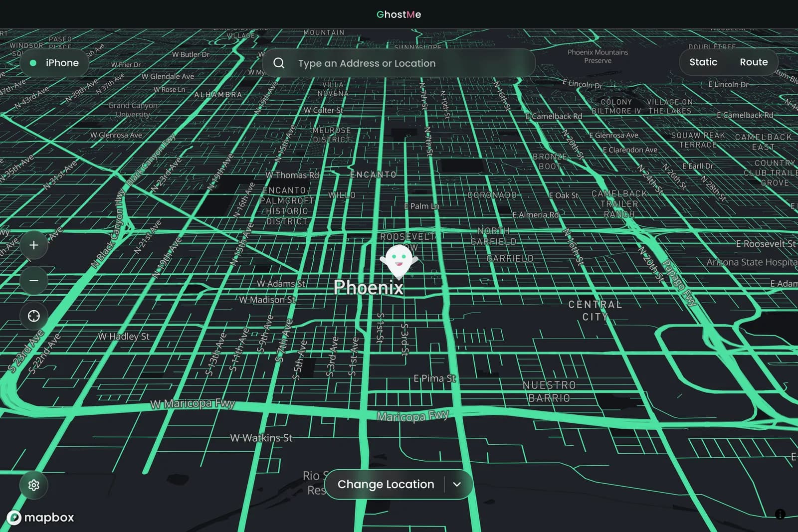Open the iPhone device selector

click(54, 63)
